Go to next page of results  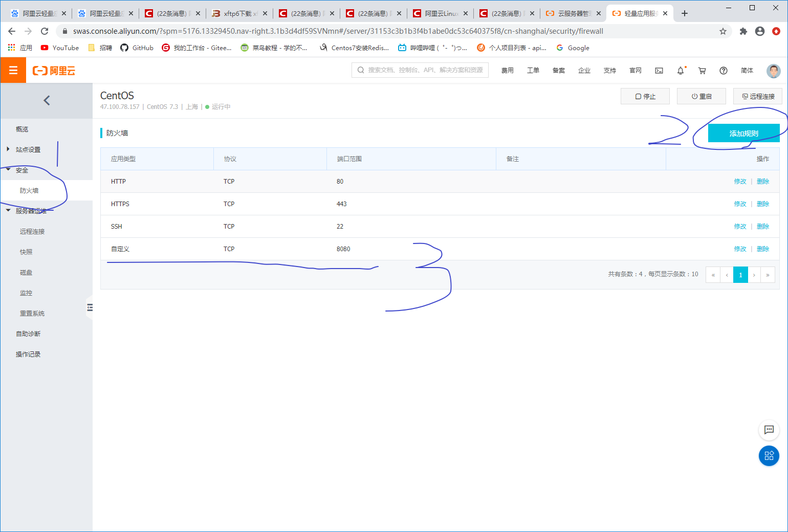(x=754, y=275)
